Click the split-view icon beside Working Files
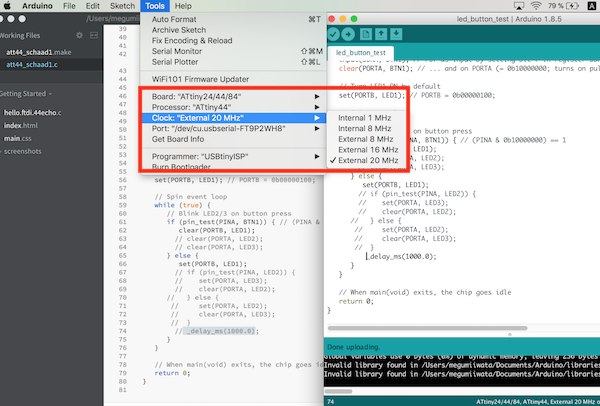The image size is (600, 406). (x=94, y=35)
